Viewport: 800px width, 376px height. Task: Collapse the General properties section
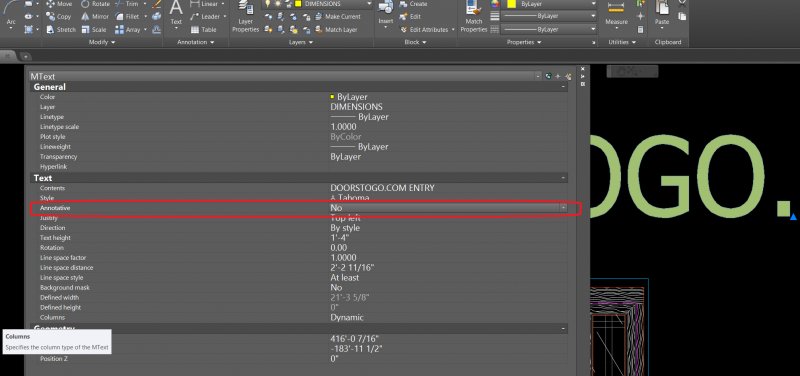pyautogui.click(x=563, y=87)
